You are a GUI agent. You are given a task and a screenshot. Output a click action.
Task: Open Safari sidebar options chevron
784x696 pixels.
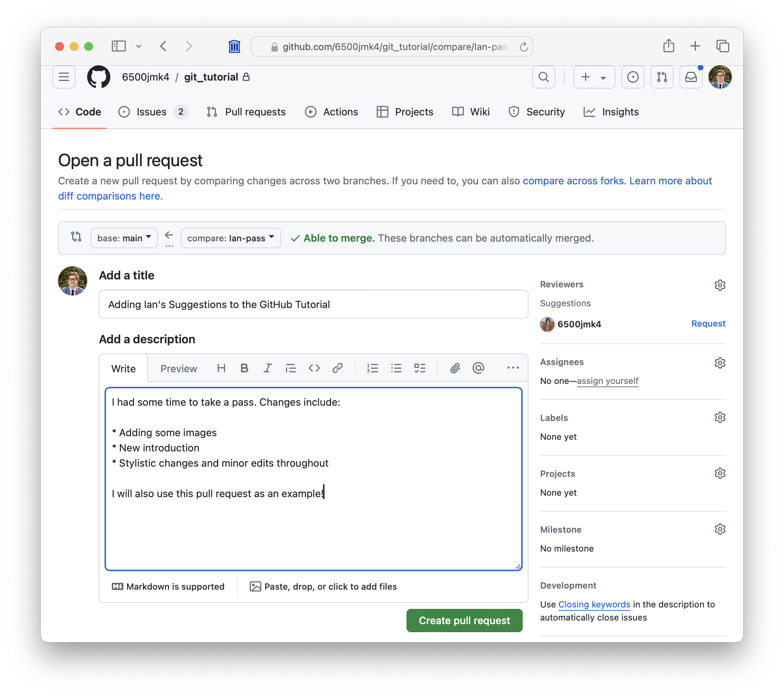138,46
